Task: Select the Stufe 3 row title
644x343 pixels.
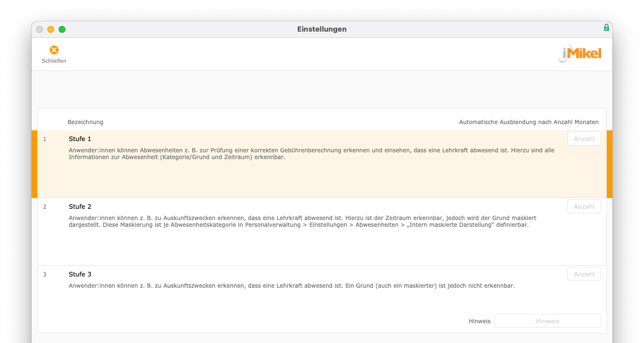Action: point(80,274)
